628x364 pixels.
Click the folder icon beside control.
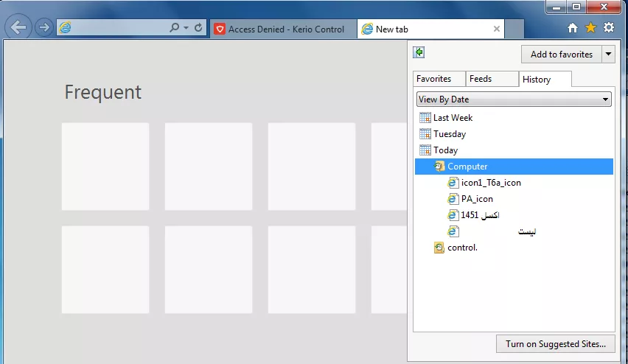(439, 248)
